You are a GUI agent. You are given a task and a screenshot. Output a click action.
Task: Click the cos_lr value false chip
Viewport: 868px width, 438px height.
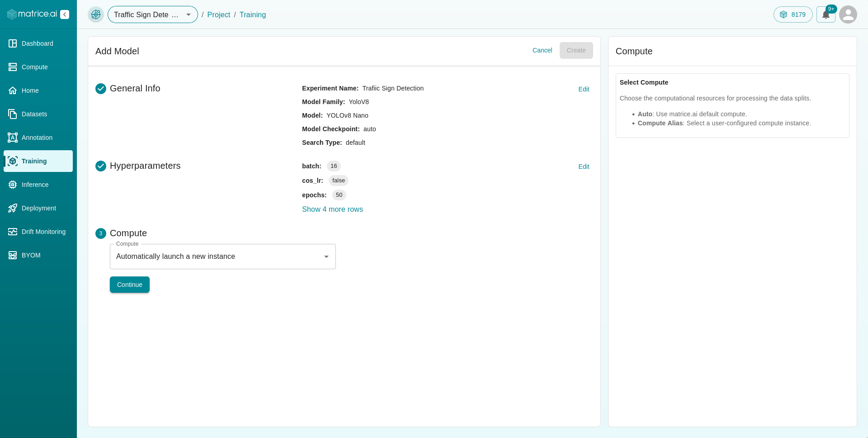click(x=339, y=181)
